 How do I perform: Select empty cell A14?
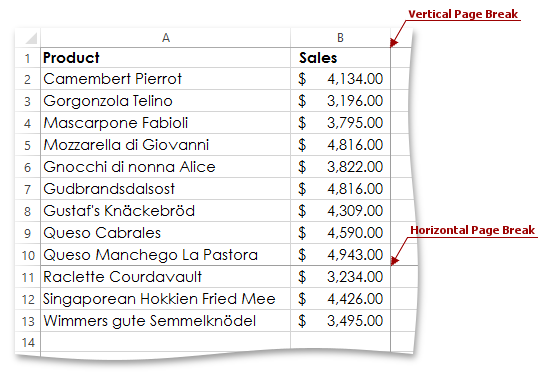(x=166, y=342)
